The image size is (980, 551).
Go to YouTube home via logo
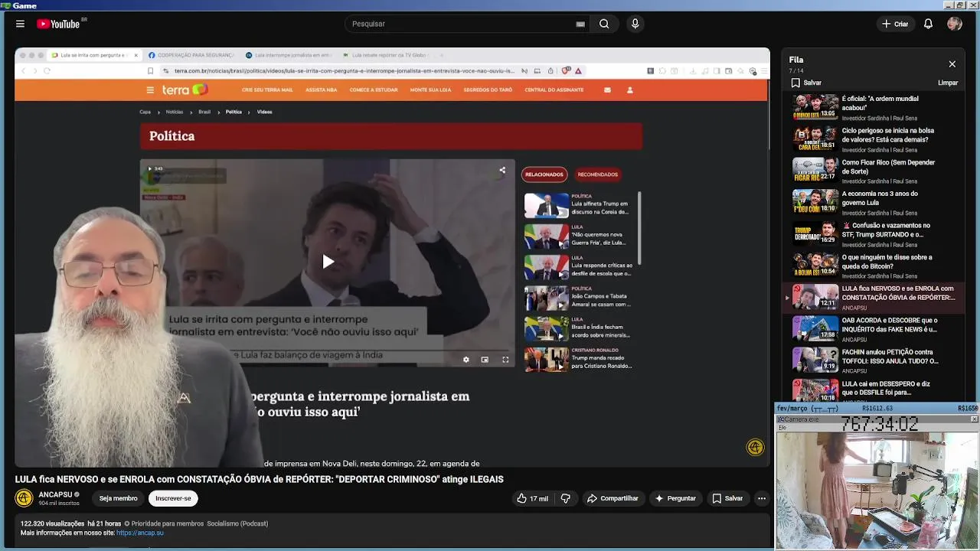click(x=58, y=24)
